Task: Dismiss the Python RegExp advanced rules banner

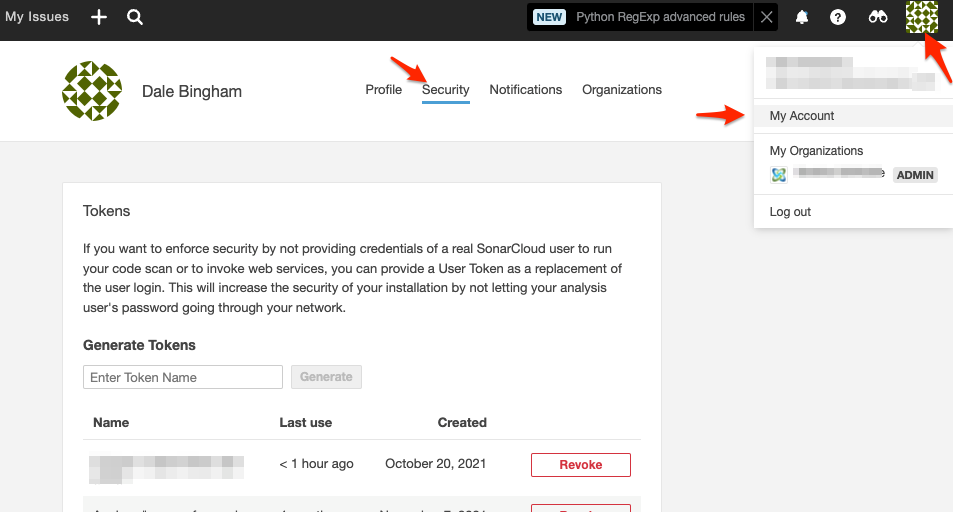Action: pyautogui.click(x=766, y=17)
